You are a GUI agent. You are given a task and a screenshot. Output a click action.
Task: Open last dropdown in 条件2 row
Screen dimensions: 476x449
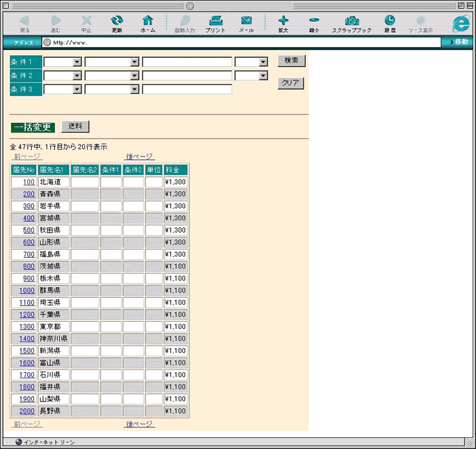click(252, 76)
